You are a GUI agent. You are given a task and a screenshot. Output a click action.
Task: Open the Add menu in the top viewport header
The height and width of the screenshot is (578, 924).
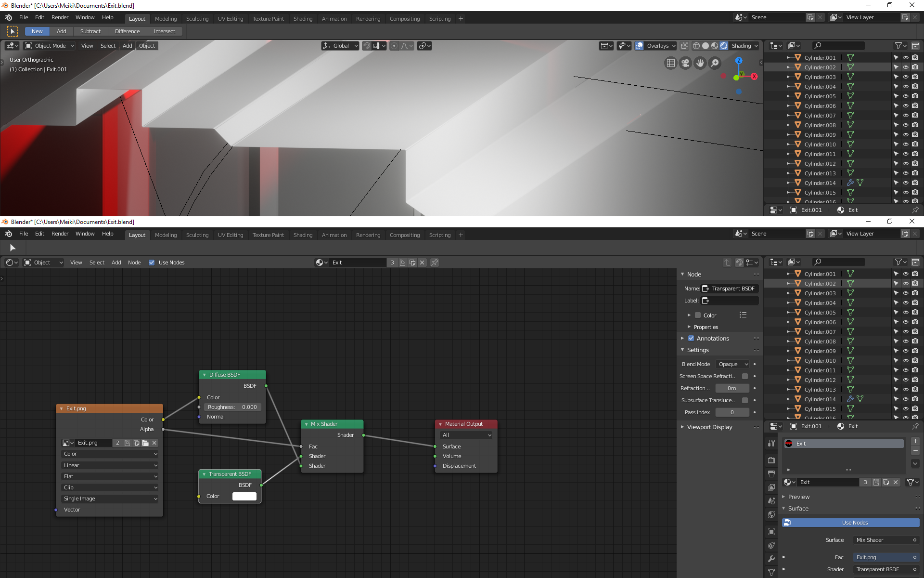pos(127,46)
